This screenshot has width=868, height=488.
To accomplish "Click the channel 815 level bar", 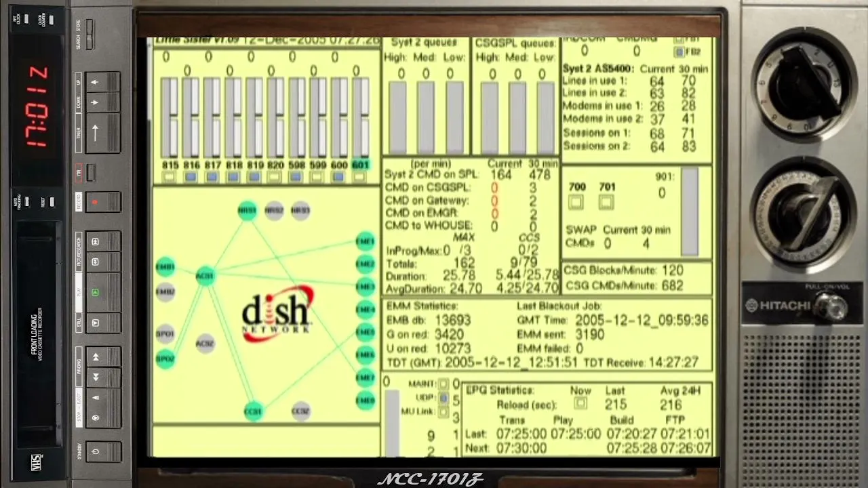I will pyautogui.click(x=170, y=118).
